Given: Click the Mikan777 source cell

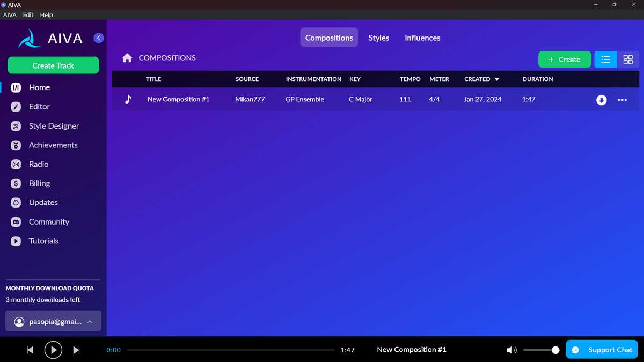Looking at the screenshot, I should click(x=250, y=99).
